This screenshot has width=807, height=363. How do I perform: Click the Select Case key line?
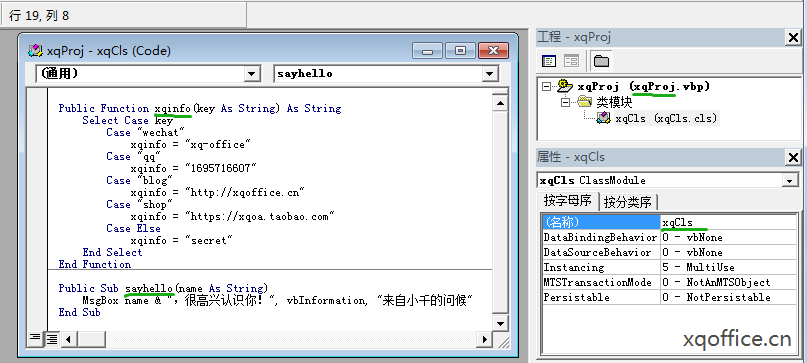[x=128, y=120]
